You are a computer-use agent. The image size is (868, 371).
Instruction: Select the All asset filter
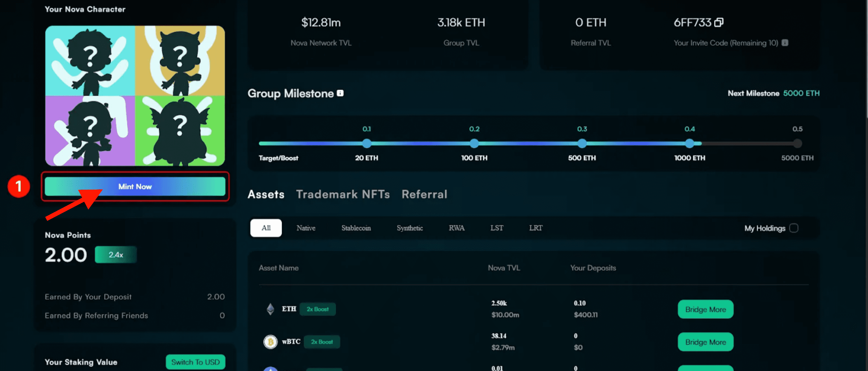(266, 228)
